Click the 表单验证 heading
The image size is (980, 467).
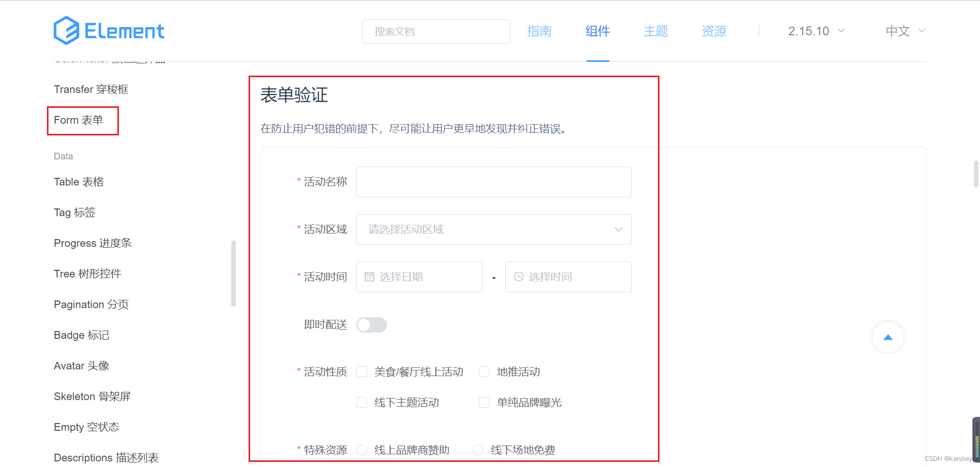point(294,95)
